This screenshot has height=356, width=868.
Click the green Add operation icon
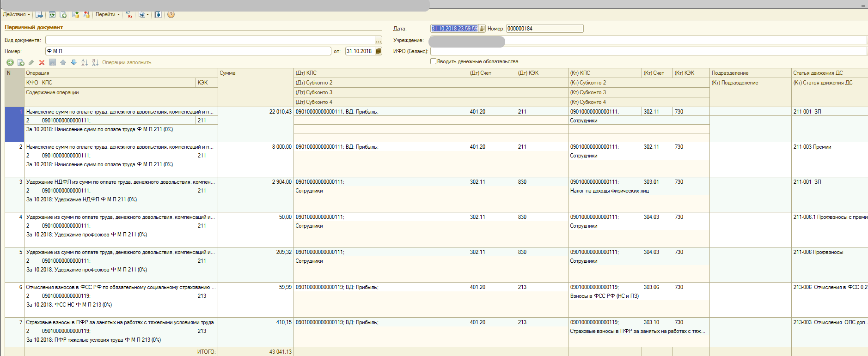(x=10, y=62)
